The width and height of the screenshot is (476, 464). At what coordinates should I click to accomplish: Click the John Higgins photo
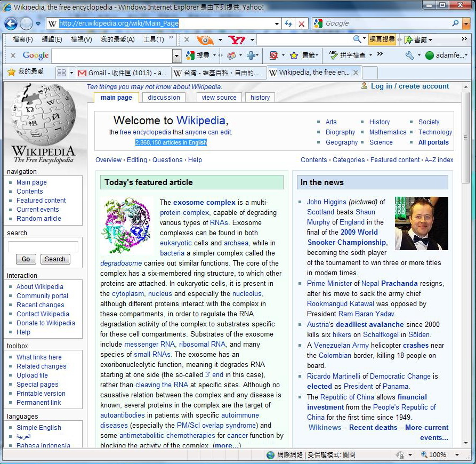tap(421, 223)
